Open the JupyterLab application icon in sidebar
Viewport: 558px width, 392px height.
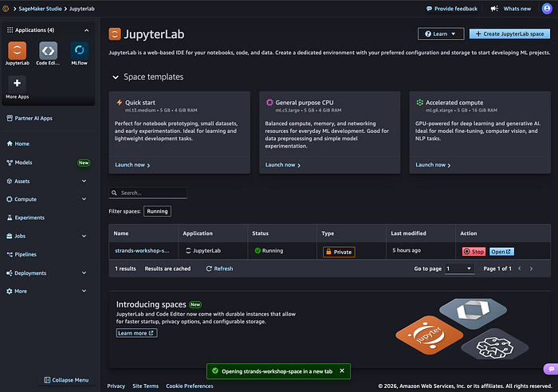(x=17, y=50)
